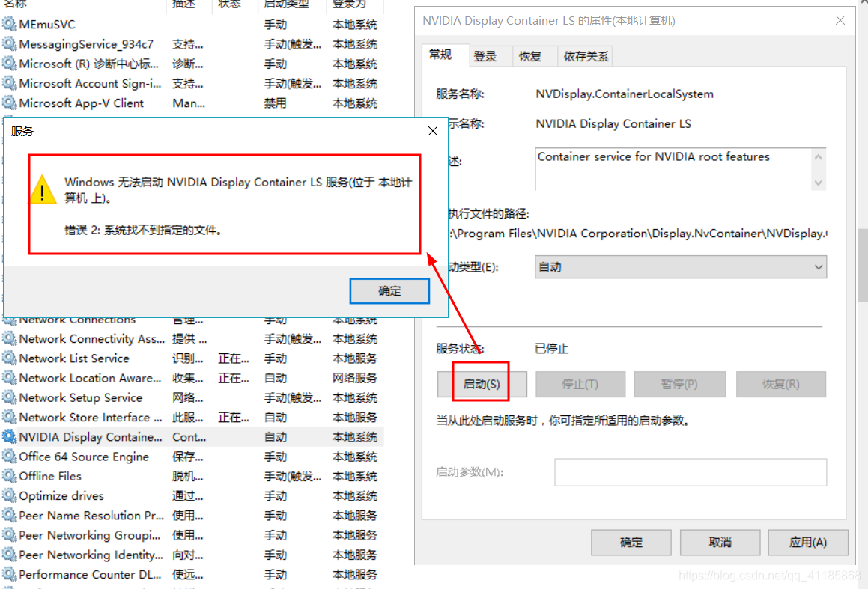The height and width of the screenshot is (589, 868).
Task: Click 网络服务 logon for Network Location Awareness
Action: tap(355, 378)
